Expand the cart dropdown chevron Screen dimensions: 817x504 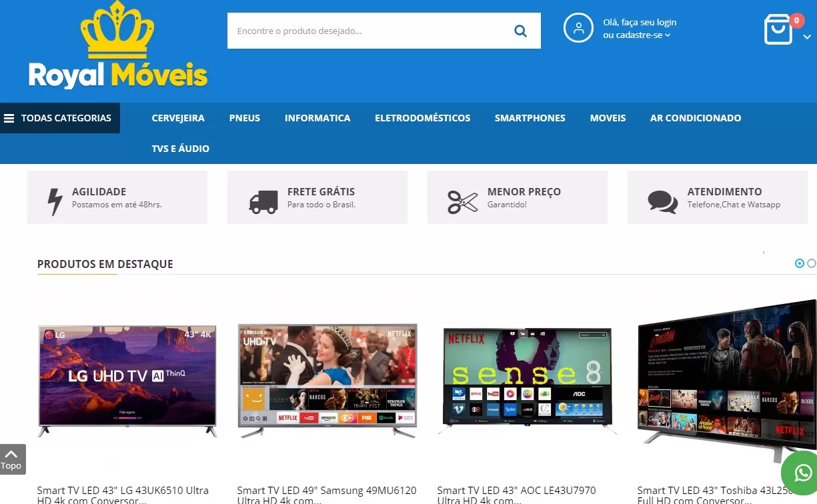(x=807, y=37)
